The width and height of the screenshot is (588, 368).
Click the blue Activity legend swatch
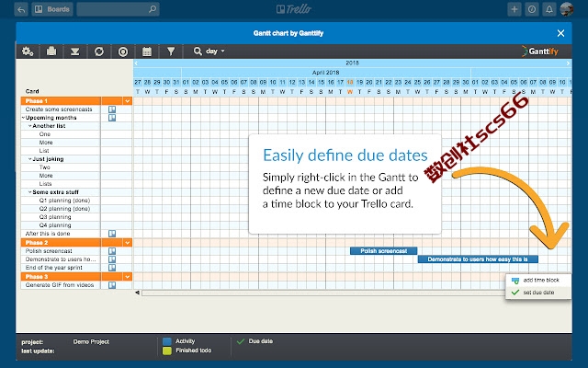(x=167, y=341)
